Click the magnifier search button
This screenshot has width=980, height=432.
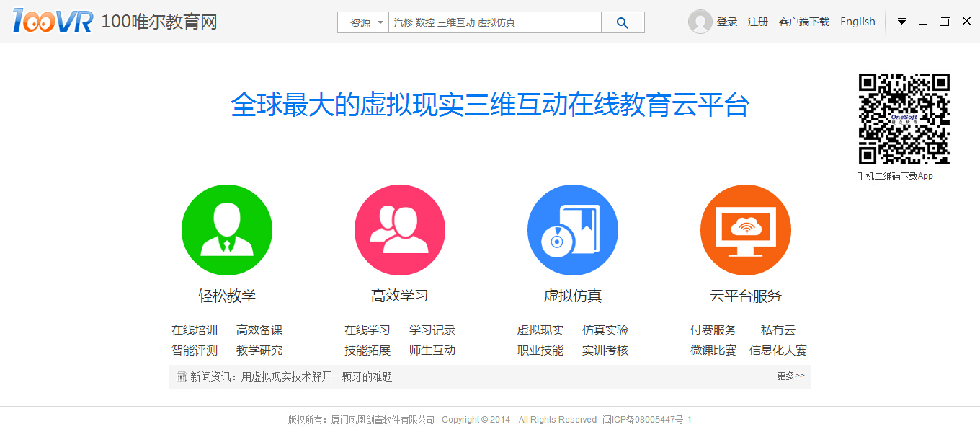(x=623, y=22)
